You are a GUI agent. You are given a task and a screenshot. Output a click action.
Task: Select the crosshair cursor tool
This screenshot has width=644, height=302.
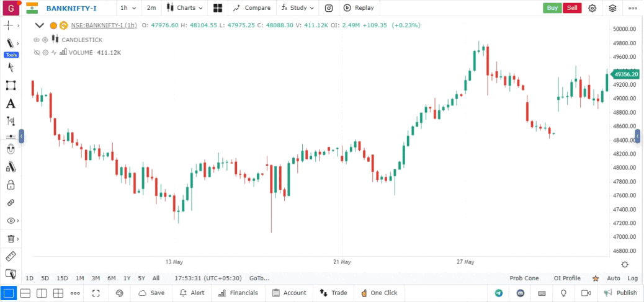coord(9,25)
